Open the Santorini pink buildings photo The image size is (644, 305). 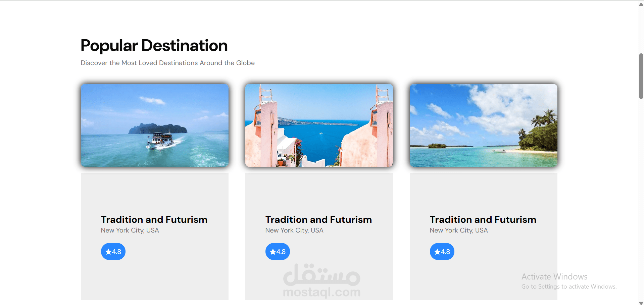pos(319,125)
